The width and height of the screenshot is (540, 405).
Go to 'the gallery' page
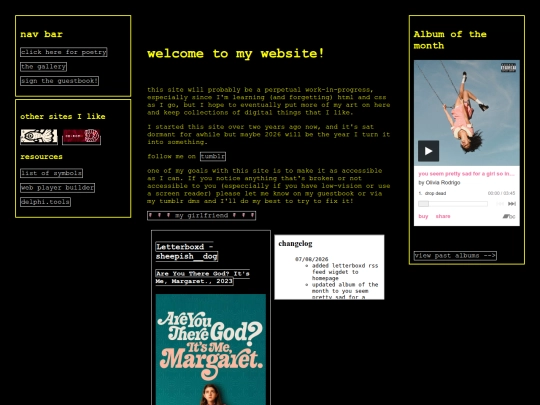[43, 66]
